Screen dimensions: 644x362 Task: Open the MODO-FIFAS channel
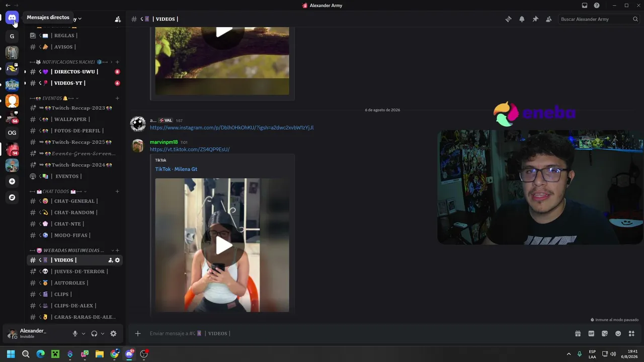(74, 235)
